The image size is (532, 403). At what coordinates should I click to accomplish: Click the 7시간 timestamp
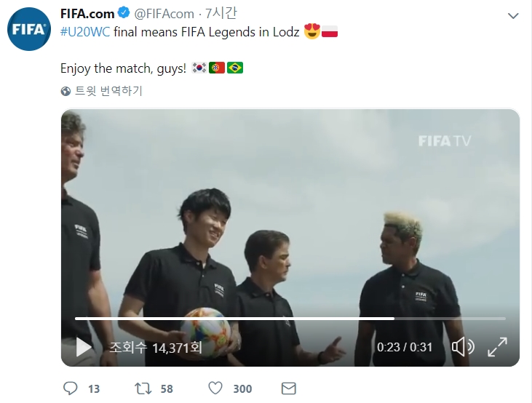(x=221, y=14)
